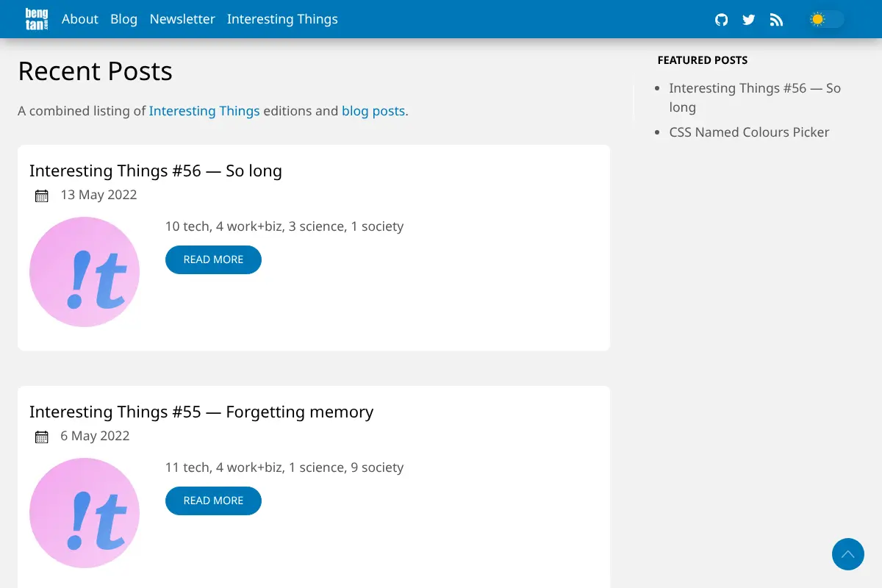Image resolution: width=882 pixels, height=588 pixels.
Task: Click READ MORE for issue #55
Action: [x=213, y=501]
